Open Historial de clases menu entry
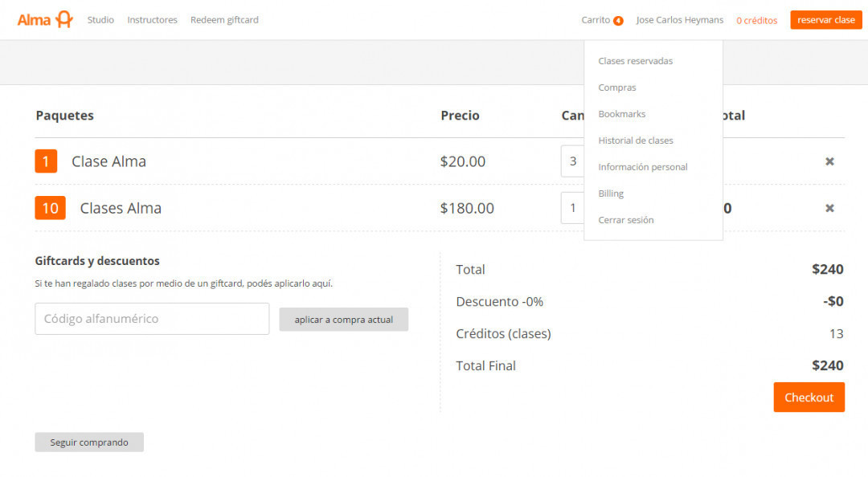The width and height of the screenshot is (868, 477). [x=636, y=141]
